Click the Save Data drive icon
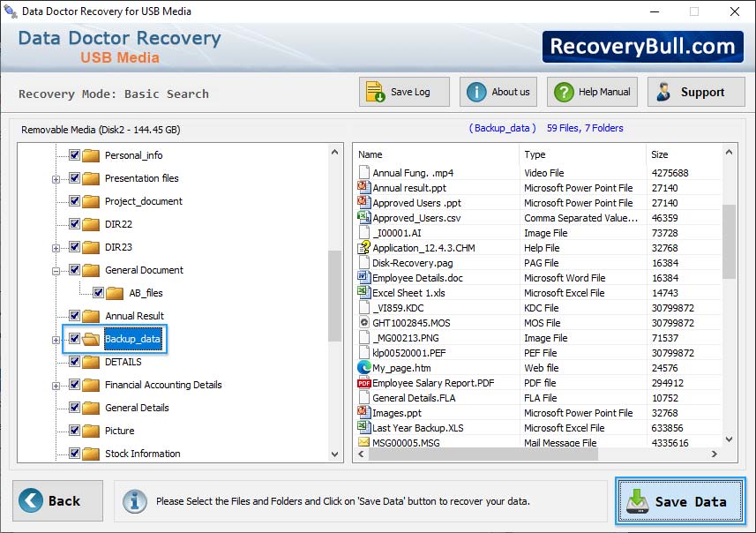 coord(638,501)
